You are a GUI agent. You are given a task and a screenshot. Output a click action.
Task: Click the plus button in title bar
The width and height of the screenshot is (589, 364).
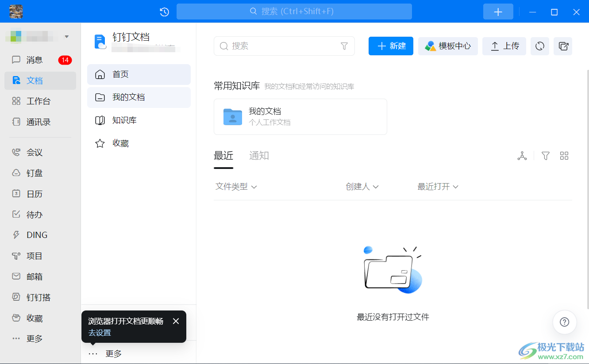click(498, 12)
